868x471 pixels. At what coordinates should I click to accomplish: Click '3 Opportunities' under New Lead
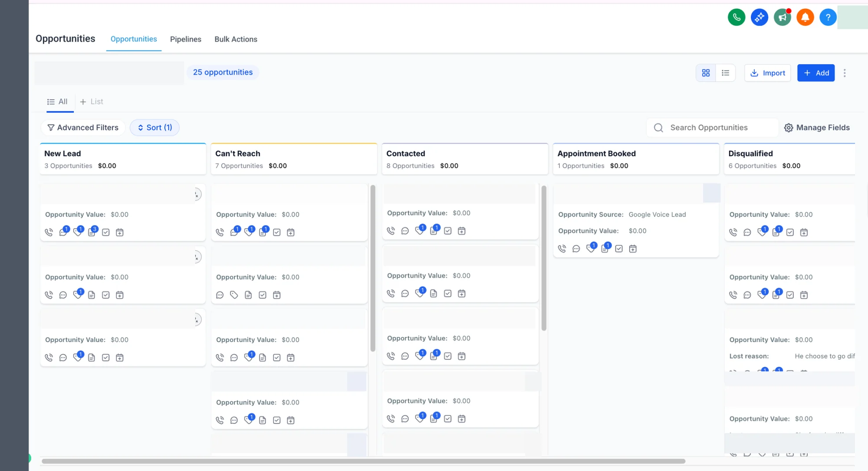click(68, 166)
